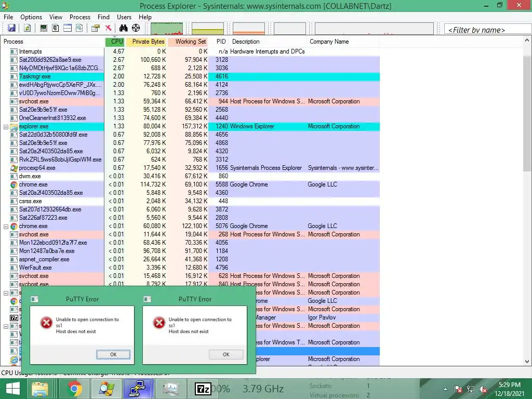Select the WerFault.exe process
Screen dimensions: 532x399
click(190, 268)
